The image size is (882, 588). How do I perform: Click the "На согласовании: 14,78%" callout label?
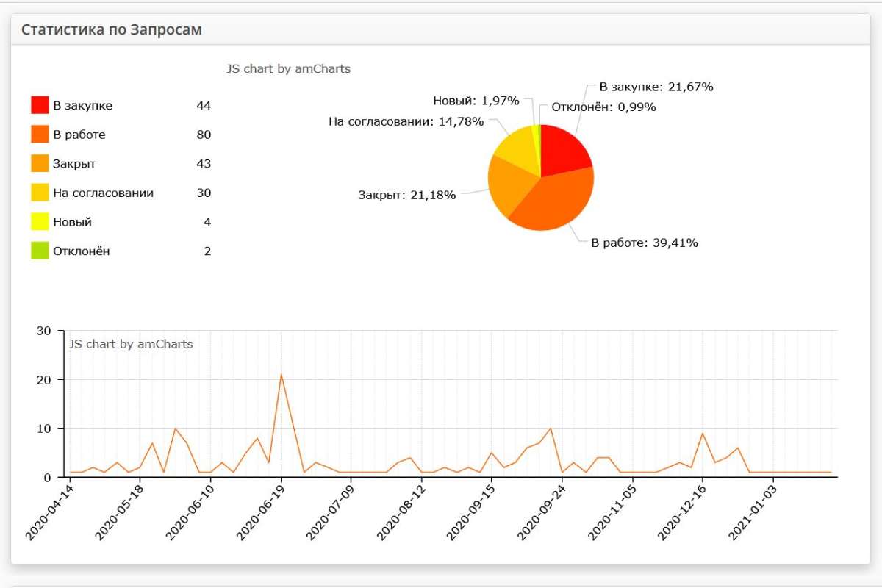coord(406,121)
